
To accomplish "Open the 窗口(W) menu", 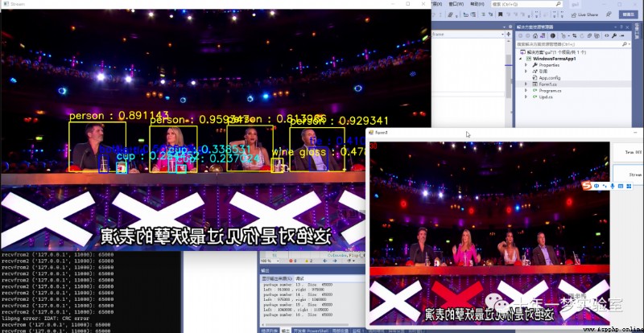I will point(456,4).
